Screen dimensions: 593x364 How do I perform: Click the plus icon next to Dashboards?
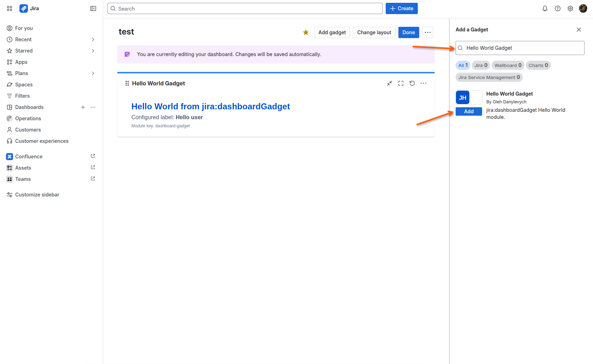coord(83,107)
